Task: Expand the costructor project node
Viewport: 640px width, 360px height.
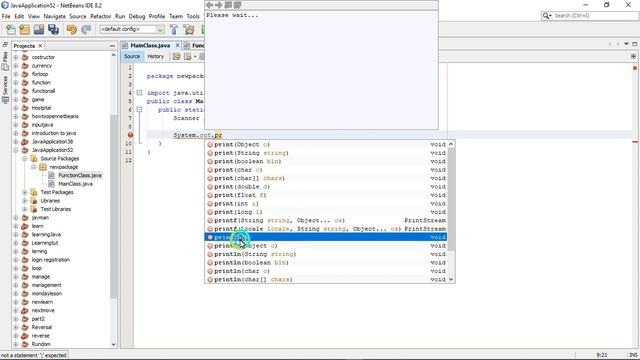Action: click(16, 58)
